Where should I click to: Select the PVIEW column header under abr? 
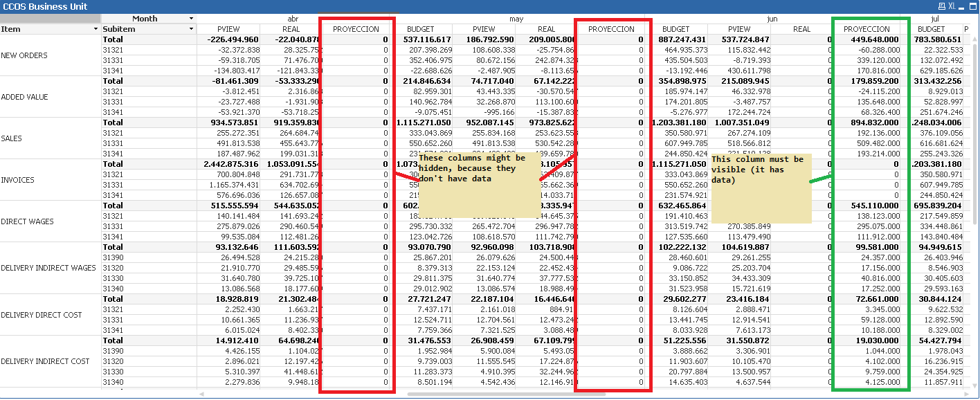coord(227,28)
